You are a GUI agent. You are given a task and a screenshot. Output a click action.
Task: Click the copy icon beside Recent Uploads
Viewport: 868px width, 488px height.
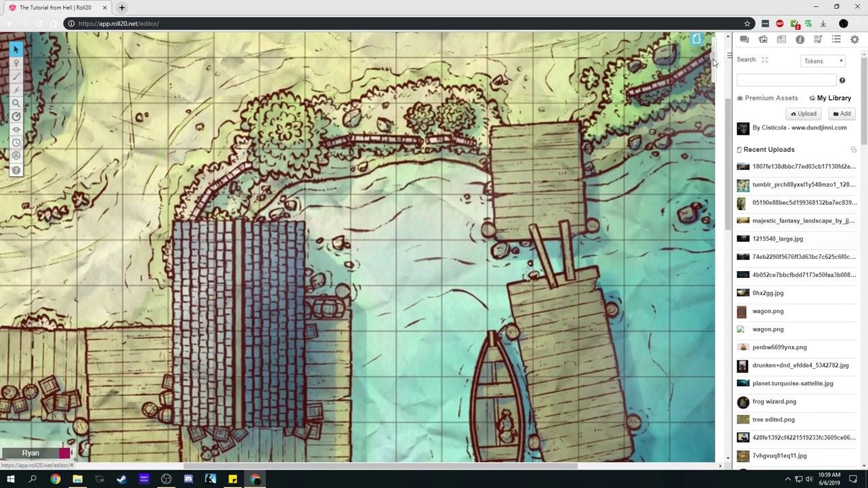(853, 150)
